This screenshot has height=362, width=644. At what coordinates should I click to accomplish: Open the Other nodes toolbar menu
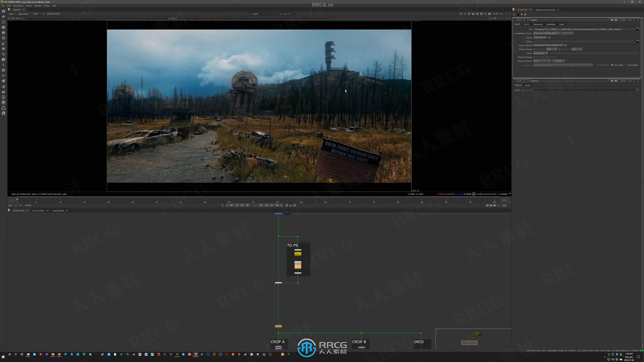point(3,92)
